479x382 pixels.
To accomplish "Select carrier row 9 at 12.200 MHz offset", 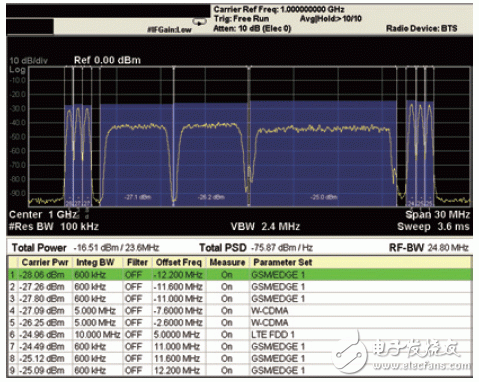I will tap(240, 371).
